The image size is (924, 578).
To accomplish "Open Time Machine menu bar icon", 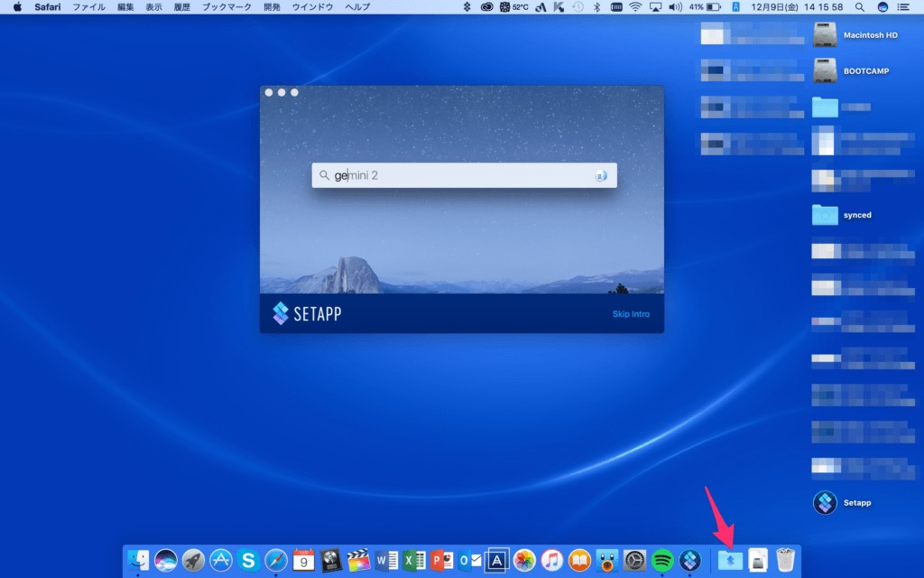I will (x=578, y=7).
